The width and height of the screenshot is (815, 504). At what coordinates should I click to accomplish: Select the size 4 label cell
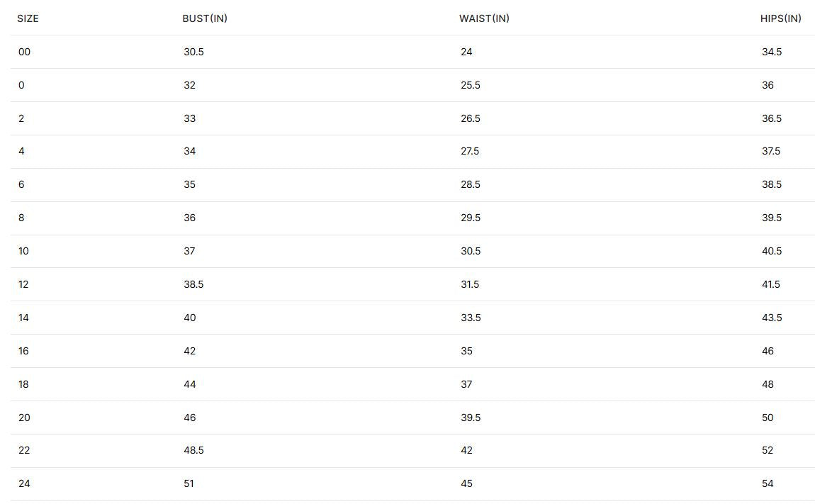(21, 151)
